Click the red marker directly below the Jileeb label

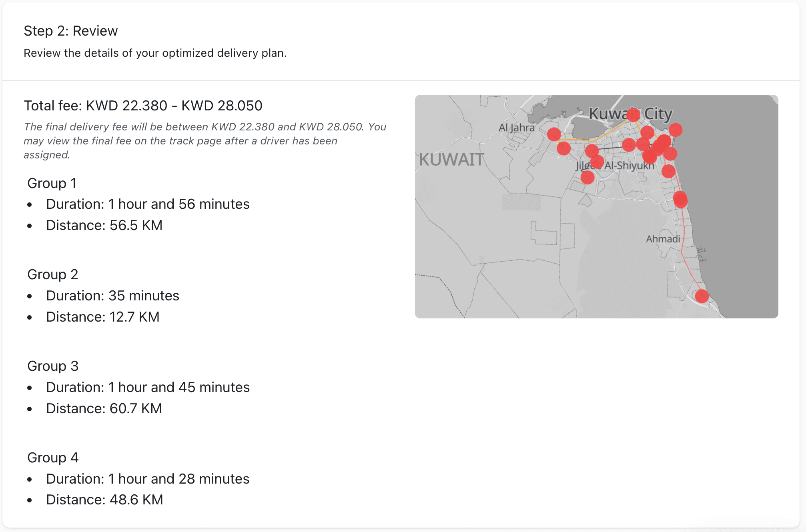pyautogui.click(x=587, y=177)
